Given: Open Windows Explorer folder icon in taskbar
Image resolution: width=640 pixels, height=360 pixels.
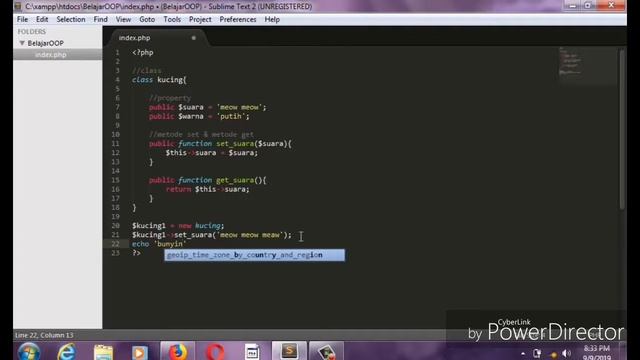Looking at the screenshot, I should [x=103, y=352].
